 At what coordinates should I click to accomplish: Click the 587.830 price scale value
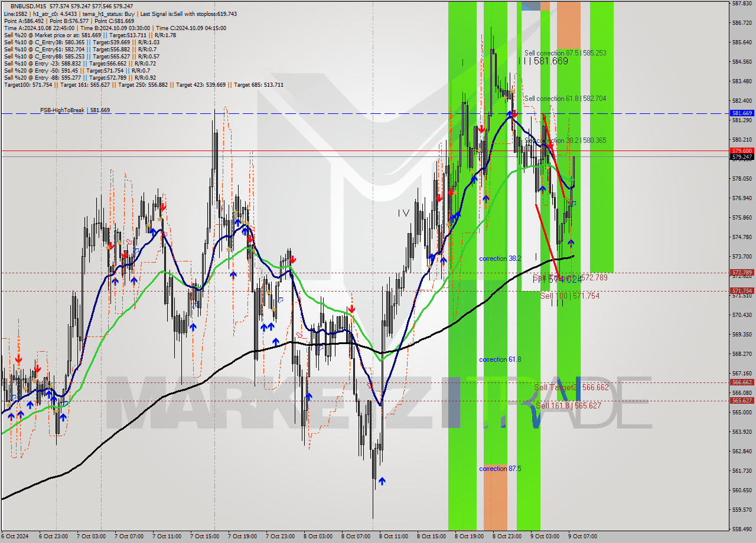coord(742,4)
